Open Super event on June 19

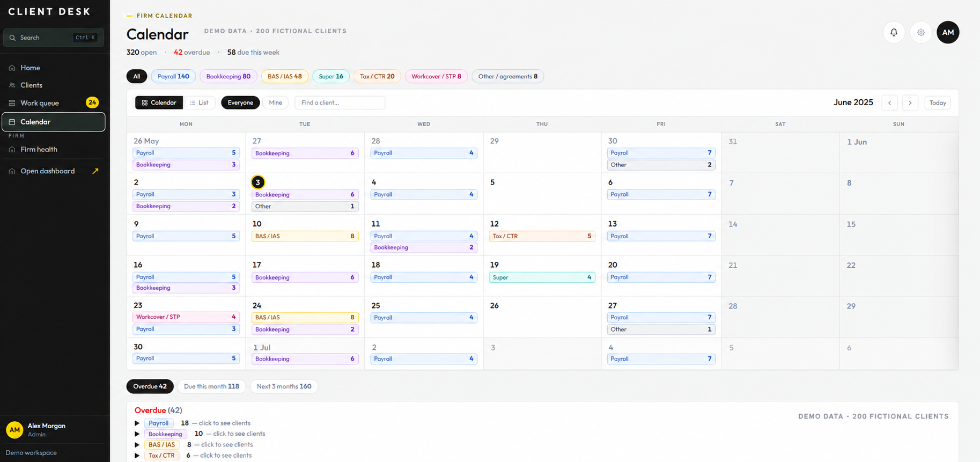[542, 277]
